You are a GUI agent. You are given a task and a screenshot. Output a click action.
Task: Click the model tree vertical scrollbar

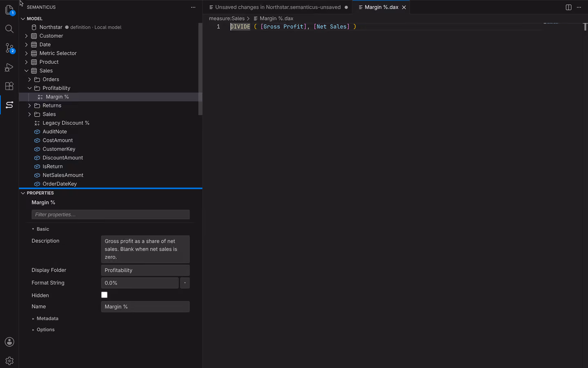[x=200, y=69]
